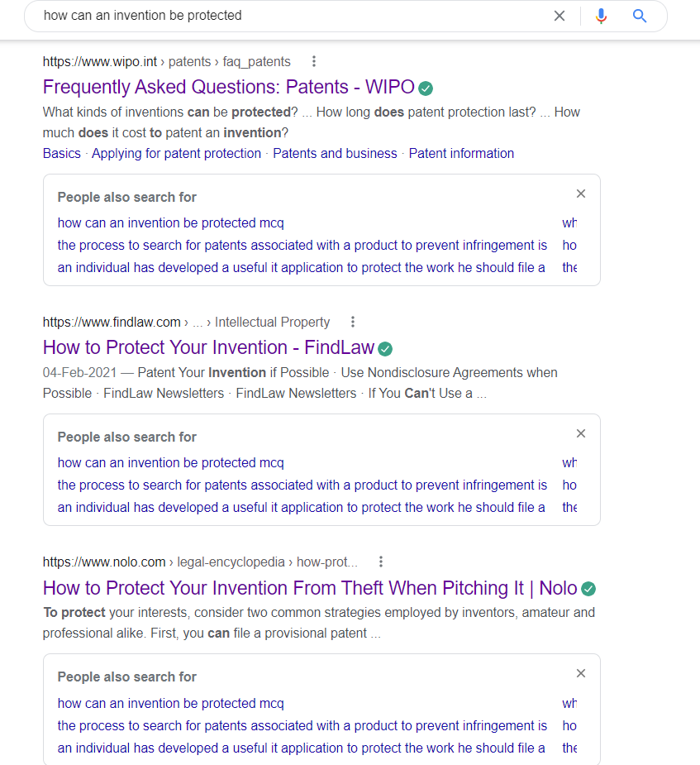The image size is (700, 765).
Task: Select 'an individual has developed' under FindLaw result
Action: tap(302, 508)
